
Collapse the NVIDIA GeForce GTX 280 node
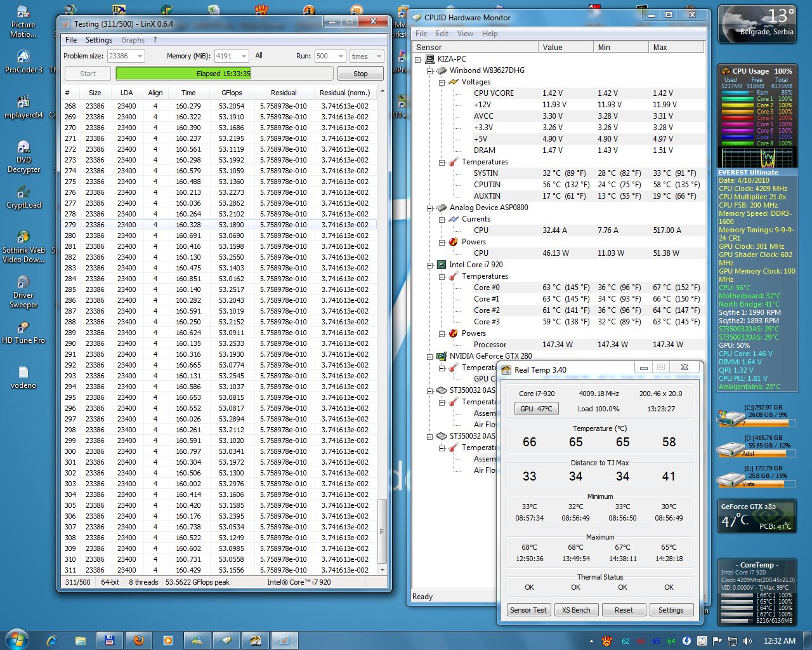pyautogui.click(x=430, y=356)
